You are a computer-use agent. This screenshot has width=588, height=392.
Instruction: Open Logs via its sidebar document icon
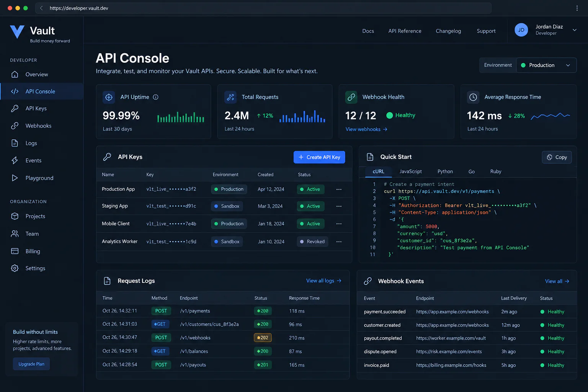tap(15, 143)
